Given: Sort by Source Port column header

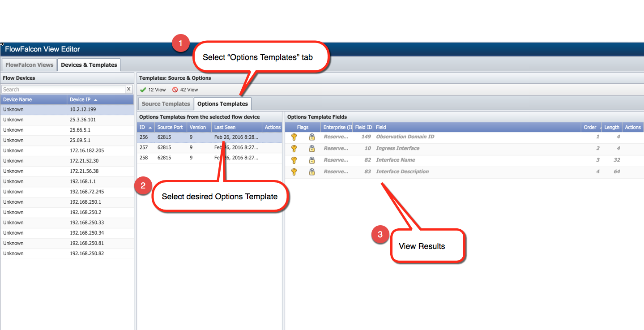Looking at the screenshot, I should (171, 127).
